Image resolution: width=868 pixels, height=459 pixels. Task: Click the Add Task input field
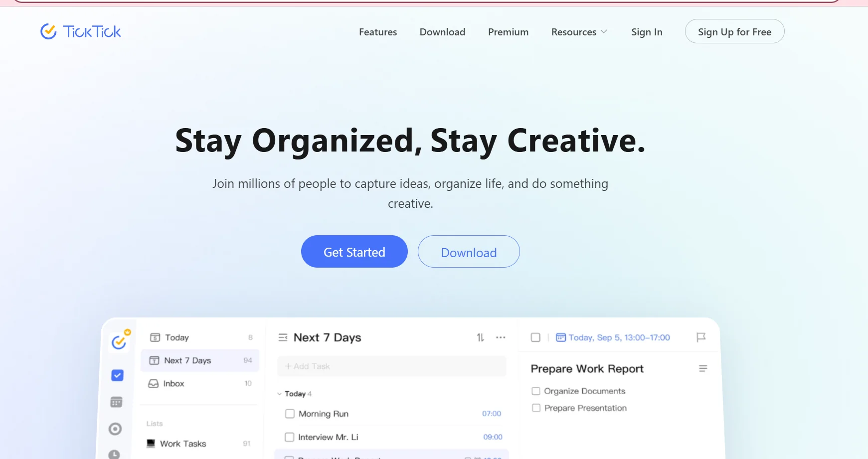coord(391,366)
